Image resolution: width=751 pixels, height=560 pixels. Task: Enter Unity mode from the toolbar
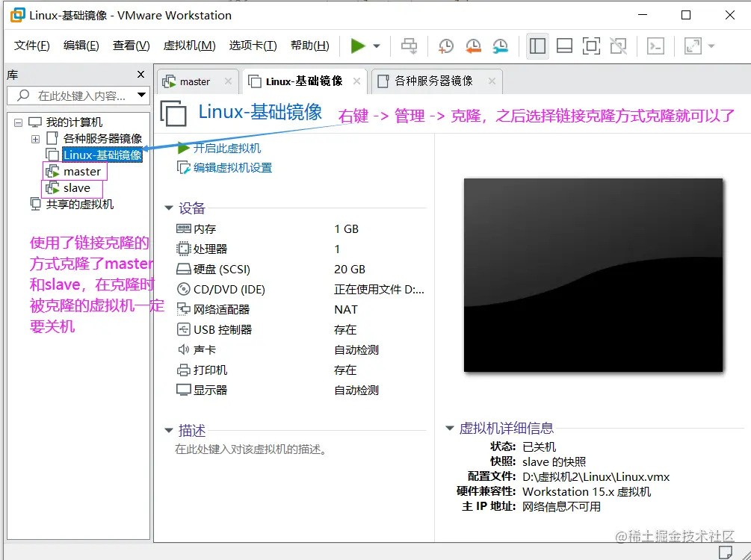coord(618,46)
